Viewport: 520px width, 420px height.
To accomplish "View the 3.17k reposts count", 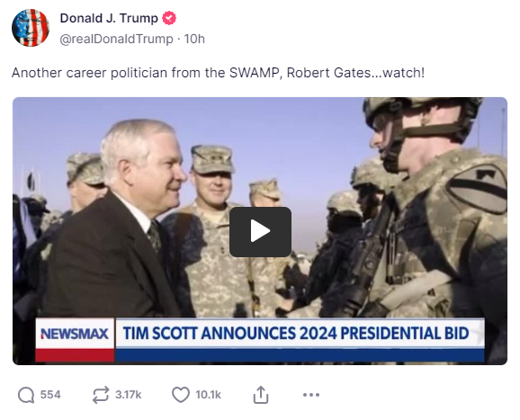I will coord(129,395).
